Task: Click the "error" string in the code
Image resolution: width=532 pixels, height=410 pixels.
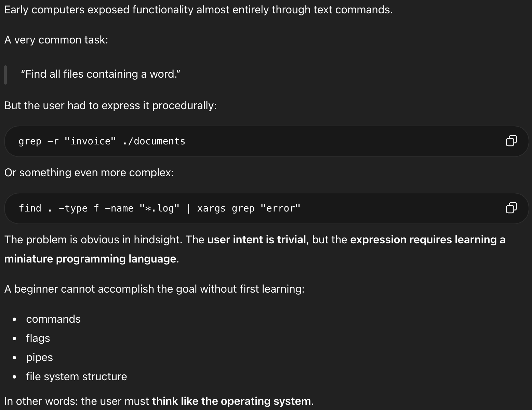Action: pos(280,208)
